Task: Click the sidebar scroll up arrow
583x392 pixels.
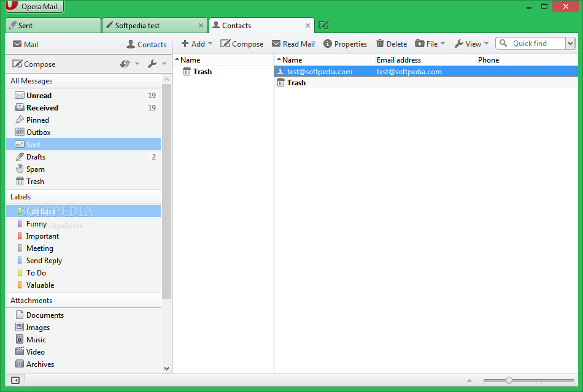Action: [166, 79]
